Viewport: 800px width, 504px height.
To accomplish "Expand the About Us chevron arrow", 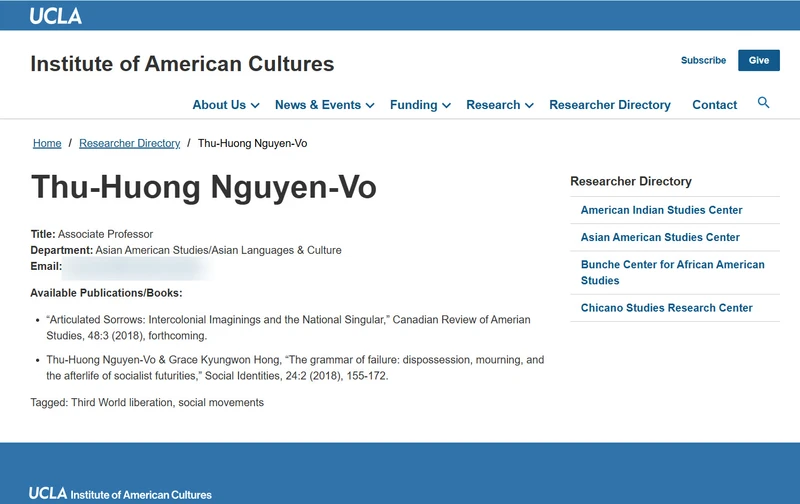I will click(x=255, y=106).
